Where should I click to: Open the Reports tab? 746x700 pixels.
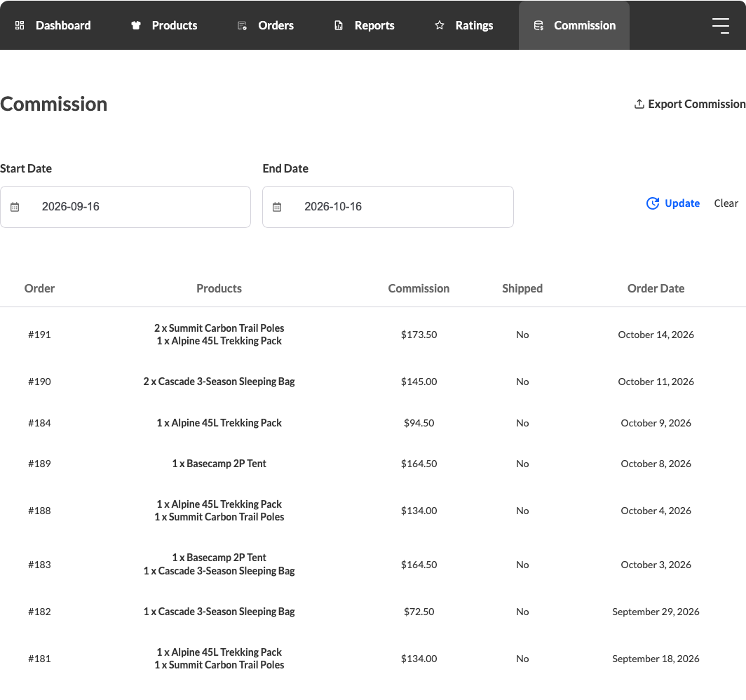coord(365,25)
